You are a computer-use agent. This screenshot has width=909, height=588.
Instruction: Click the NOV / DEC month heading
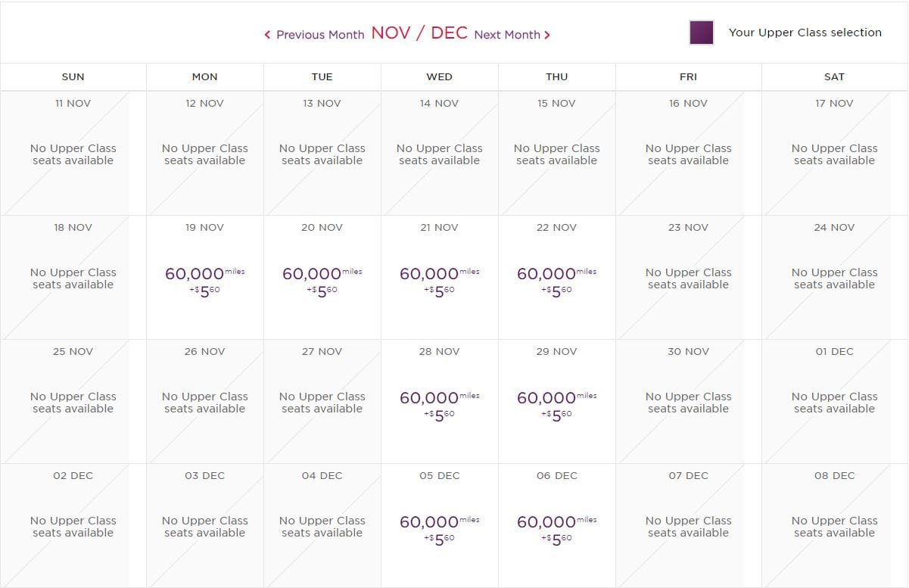(x=419, y=33)
